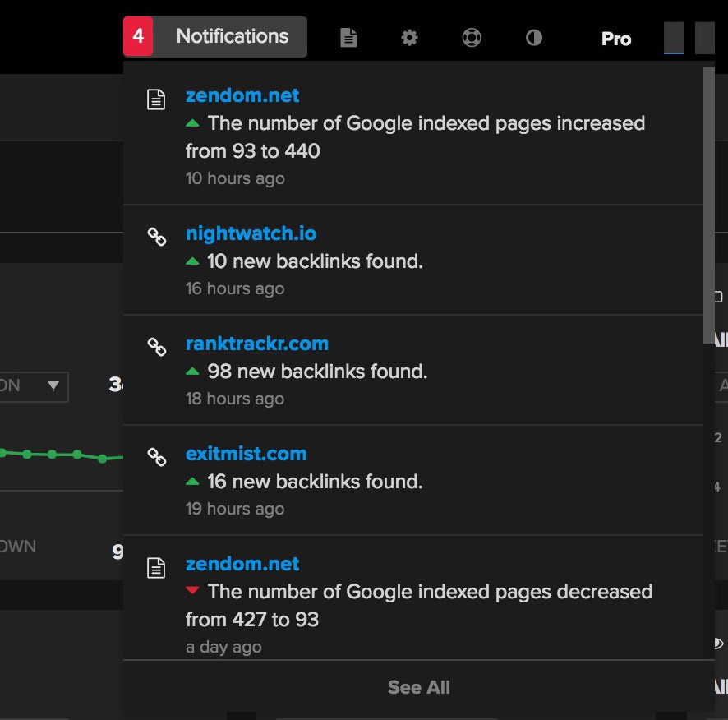The height and width of the screenshot is (720, 728).
Task: Open the nightwatch.io link
Action: pos(250,233)
